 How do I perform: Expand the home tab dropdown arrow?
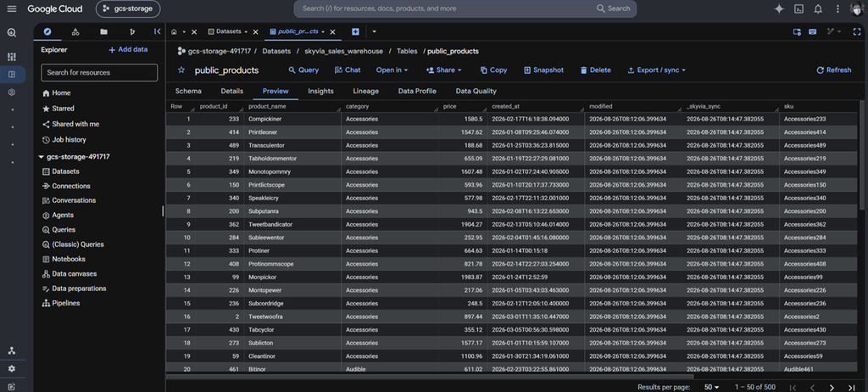(x=184, y=32)
